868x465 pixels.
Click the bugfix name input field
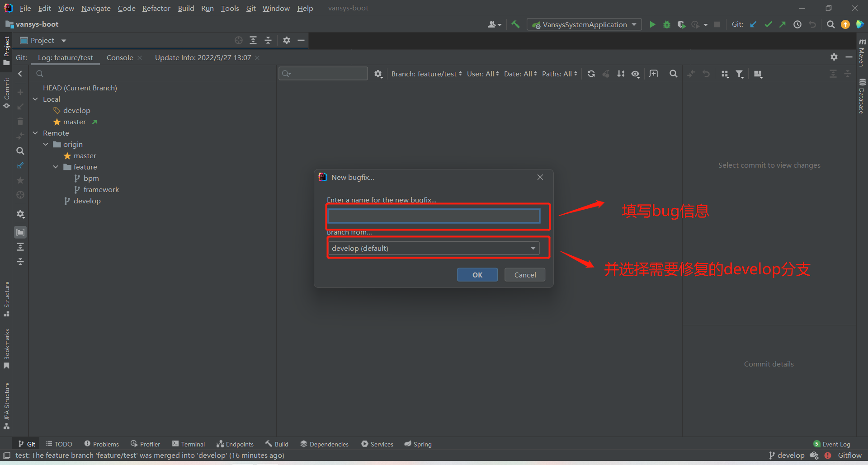[434, 216]
